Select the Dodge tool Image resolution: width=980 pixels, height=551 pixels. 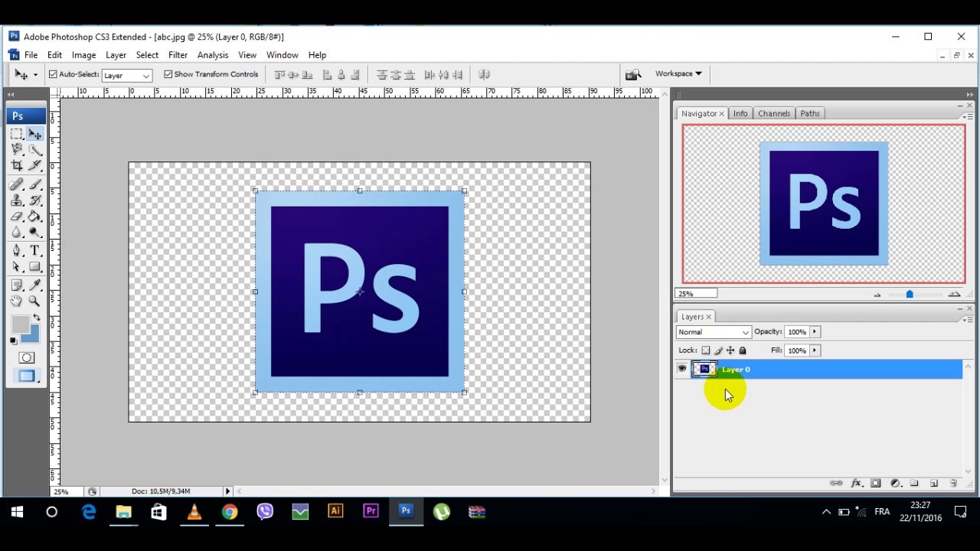coord(35,233)
